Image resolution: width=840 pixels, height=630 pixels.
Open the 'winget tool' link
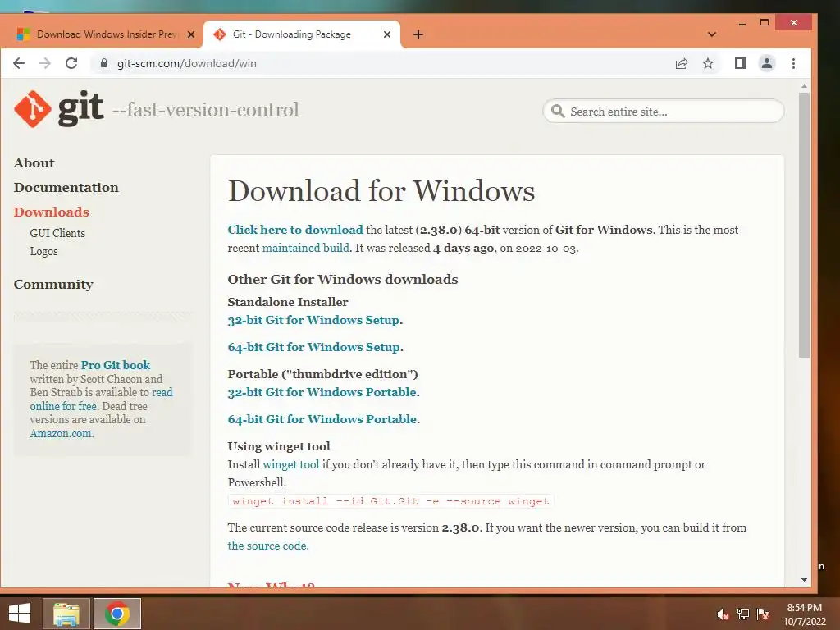pos(291,464)
